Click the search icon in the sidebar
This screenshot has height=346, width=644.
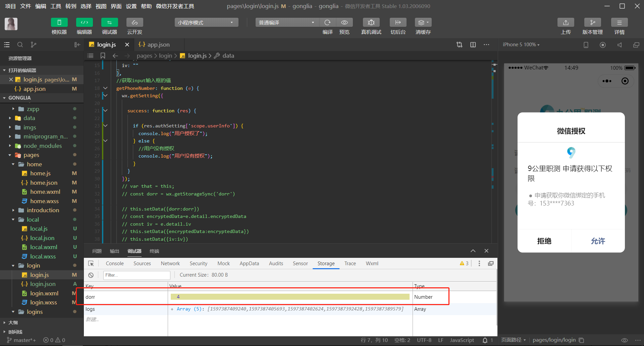click(20, 45)
